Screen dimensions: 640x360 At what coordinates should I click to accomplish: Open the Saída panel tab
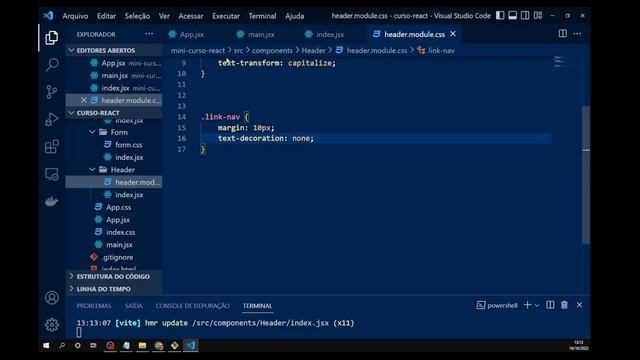(133, 306)
